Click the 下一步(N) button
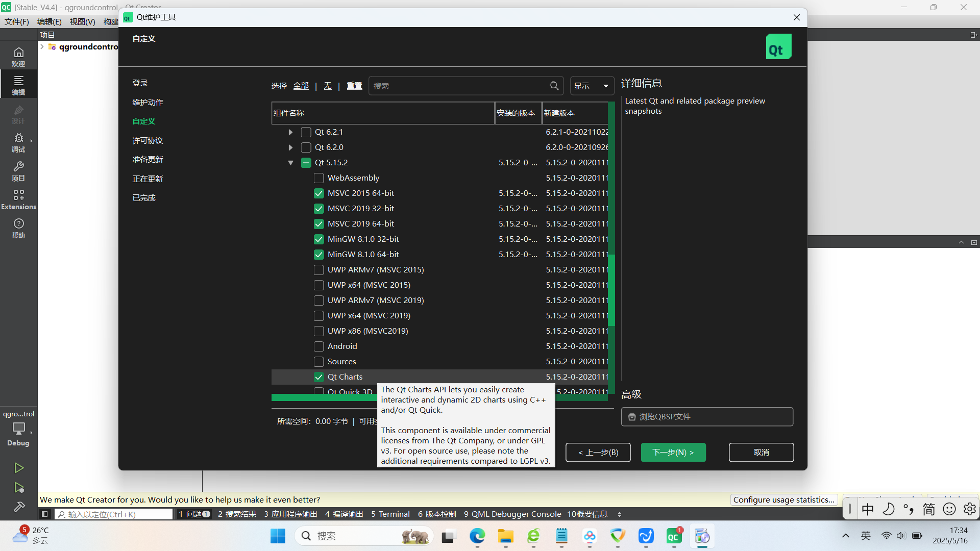This screenshot has height=551, width=980. pyautogui.click(x=673, y=453)
